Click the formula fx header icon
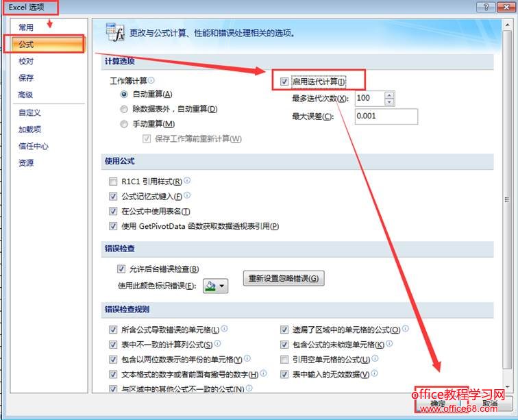 click(115, 32)
